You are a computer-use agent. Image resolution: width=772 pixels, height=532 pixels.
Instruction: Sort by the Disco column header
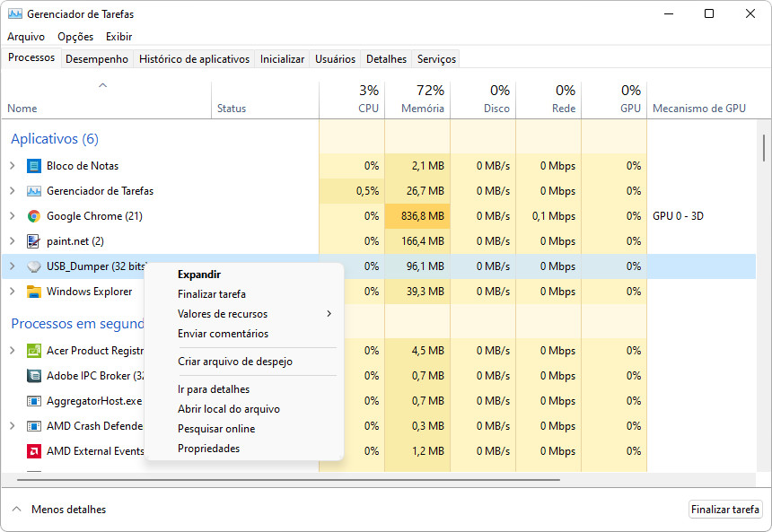(x=483, y=100)
